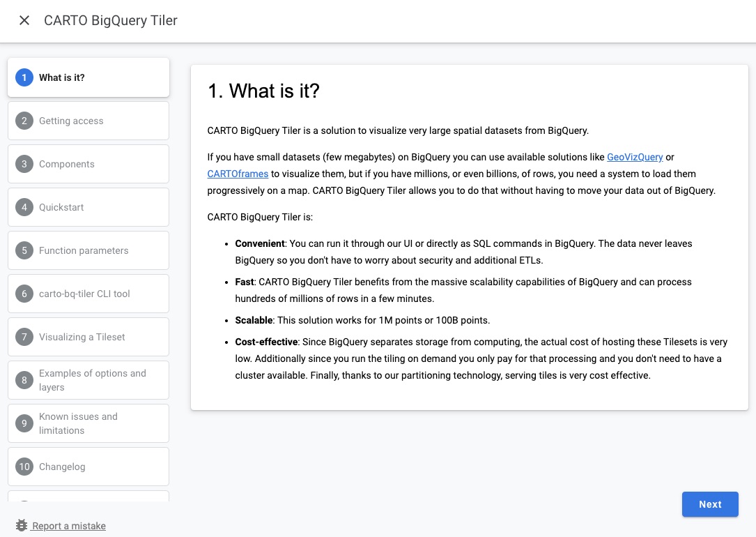Open the GeoVizQuery link
Viewport: 756px width, 537px height.
click(x=635, y=157)
